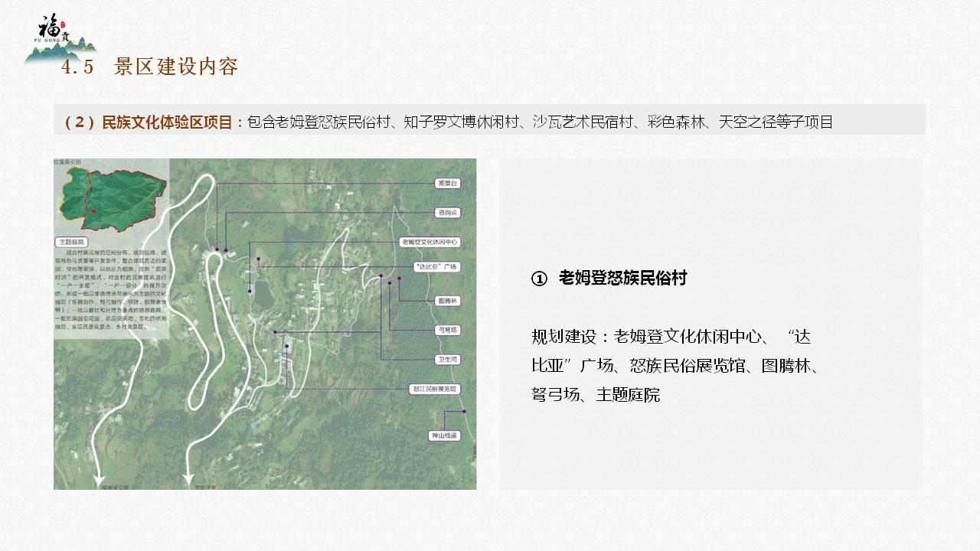Click the 主题庭院 label box on the map
This screenshot has width=980, height=551.
[x=70, y=241]
